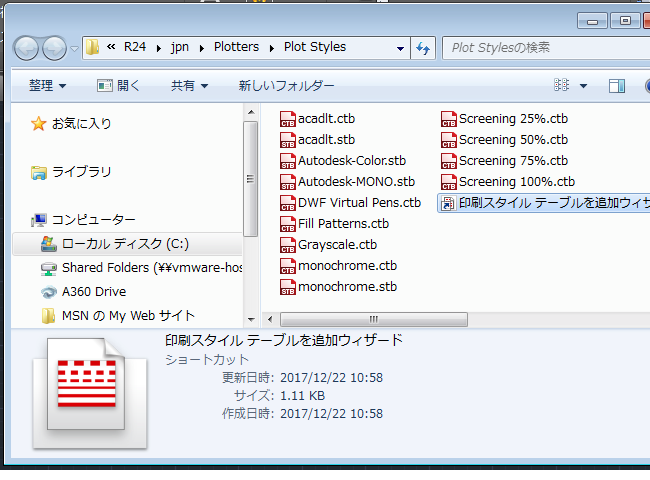Click the Minimize window button
Image resolution: width=650 pixels, height=480 pixels.
point(592,21)
